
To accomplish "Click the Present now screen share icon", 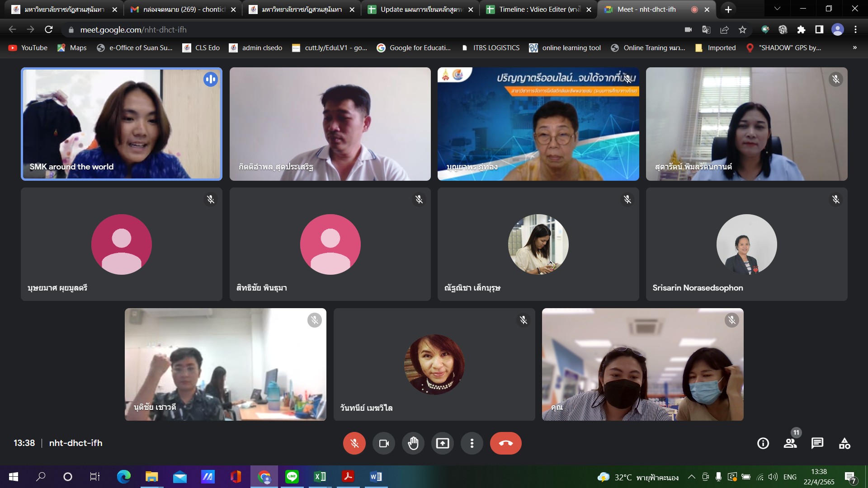I will 442,443.
